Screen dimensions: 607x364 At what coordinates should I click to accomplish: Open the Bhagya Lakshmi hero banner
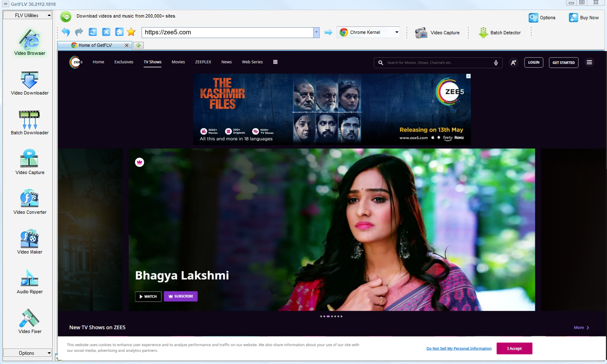click(332, 230)
